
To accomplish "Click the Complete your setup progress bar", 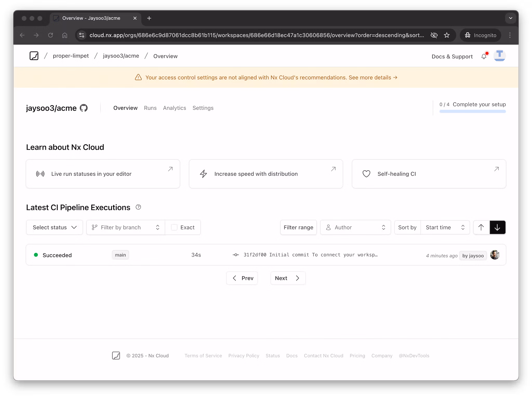I will [x=472, y=111].
